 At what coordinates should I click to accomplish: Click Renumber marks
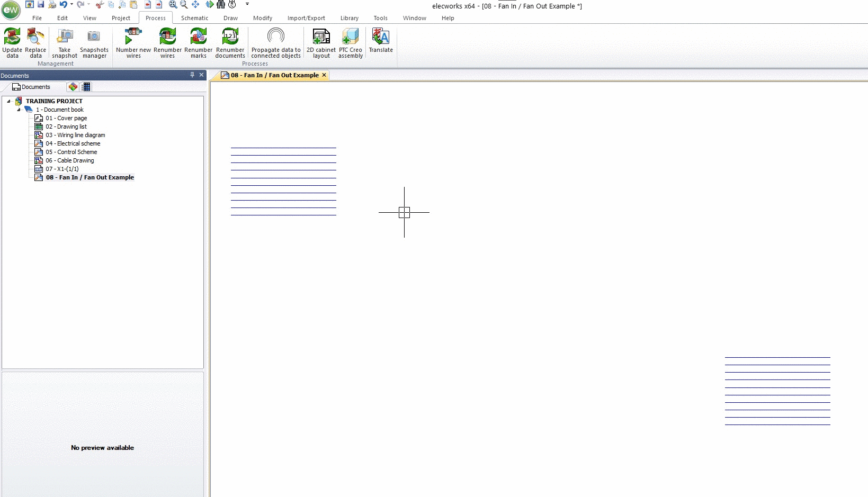point(198,43)
